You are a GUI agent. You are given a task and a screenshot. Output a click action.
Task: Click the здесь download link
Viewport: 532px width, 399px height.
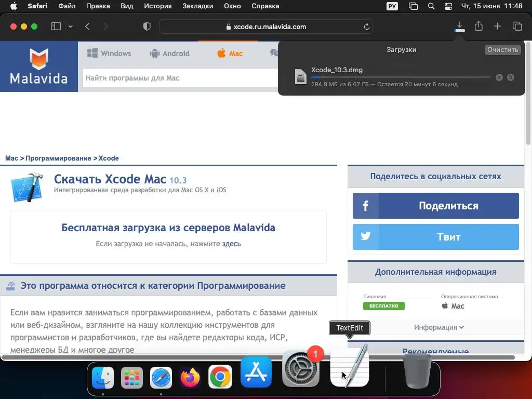231,244
